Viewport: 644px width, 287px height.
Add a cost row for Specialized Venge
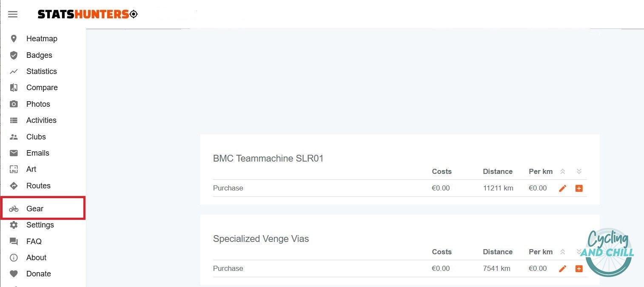click(x=579, y=268)
